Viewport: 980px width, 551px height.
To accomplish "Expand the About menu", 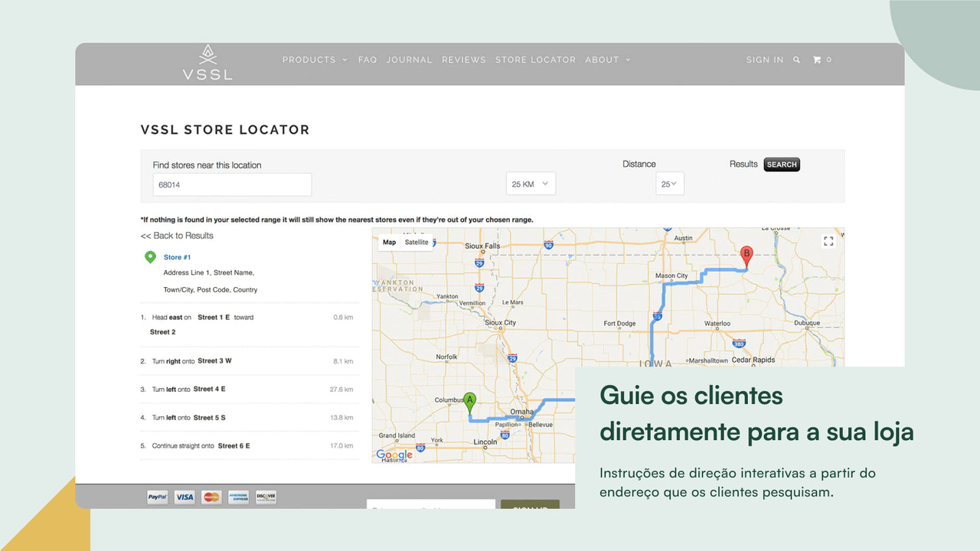I will 608,60.
